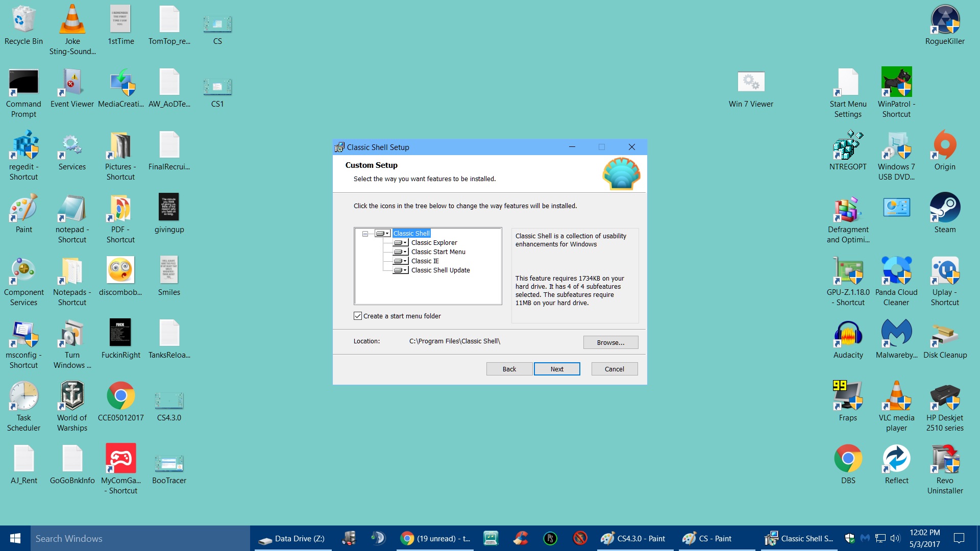Toggle Create a start menu folder checkbox
Screen dimensions: 980x551
click(x=358, y=316)
